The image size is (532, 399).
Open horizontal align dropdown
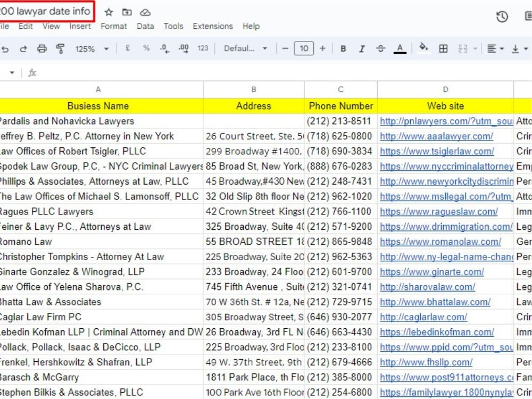pos(495,49)
